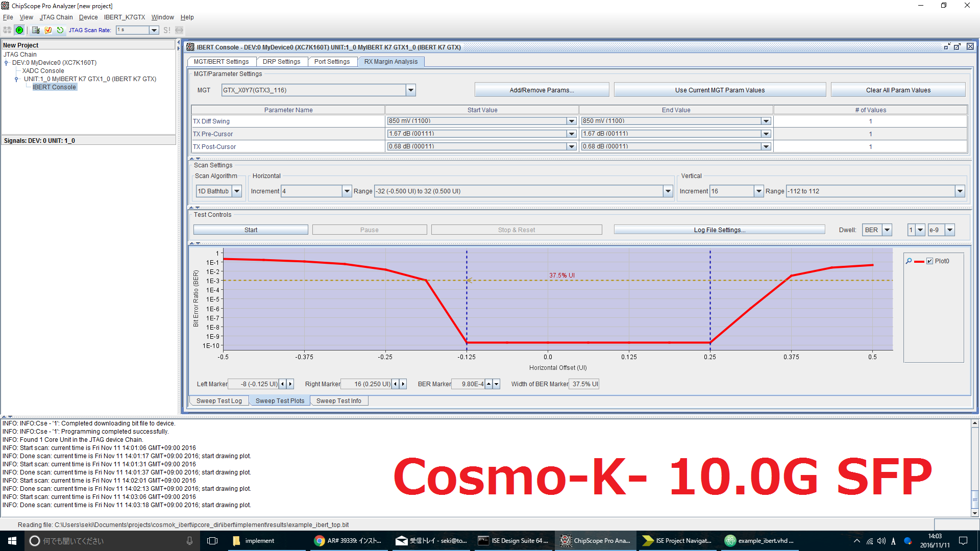This screenshot has width=980, height=551.
Task: Switch to the DRP Settings tab
Action: coord(281,62)
